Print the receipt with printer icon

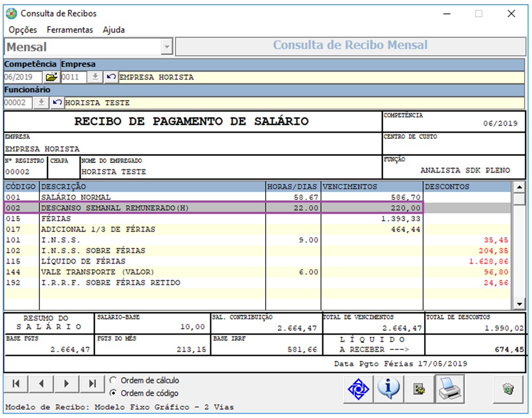coord(450,389)
